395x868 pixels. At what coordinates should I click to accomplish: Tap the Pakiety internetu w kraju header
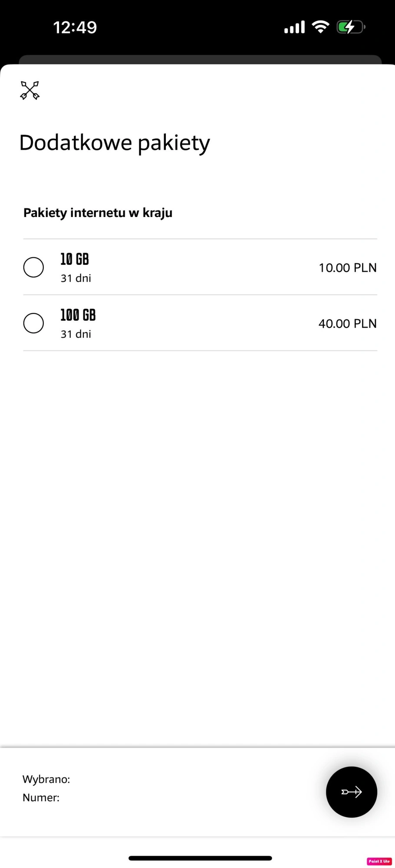click(x=98, y=213)
